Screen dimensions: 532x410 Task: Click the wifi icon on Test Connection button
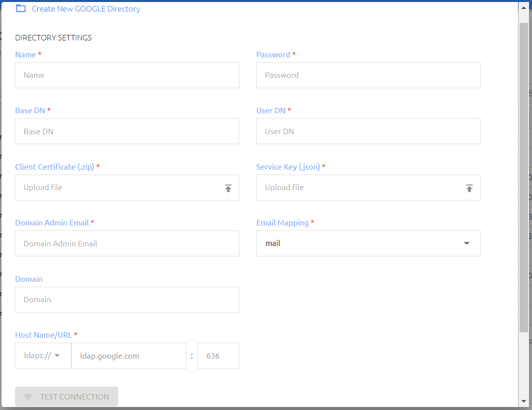[28, 397]
